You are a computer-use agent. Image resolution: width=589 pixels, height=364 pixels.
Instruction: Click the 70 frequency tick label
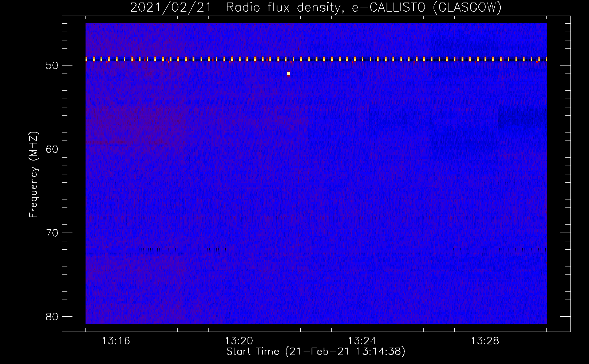[52, 233]
